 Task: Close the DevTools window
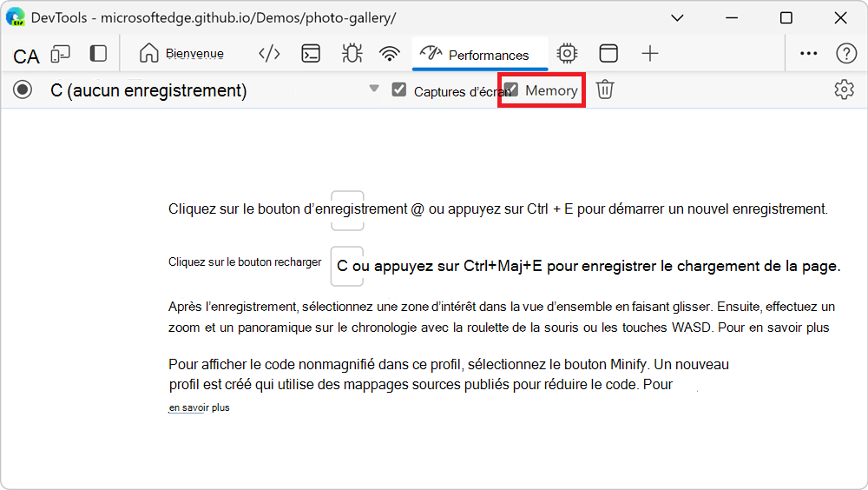pos(840,17)
